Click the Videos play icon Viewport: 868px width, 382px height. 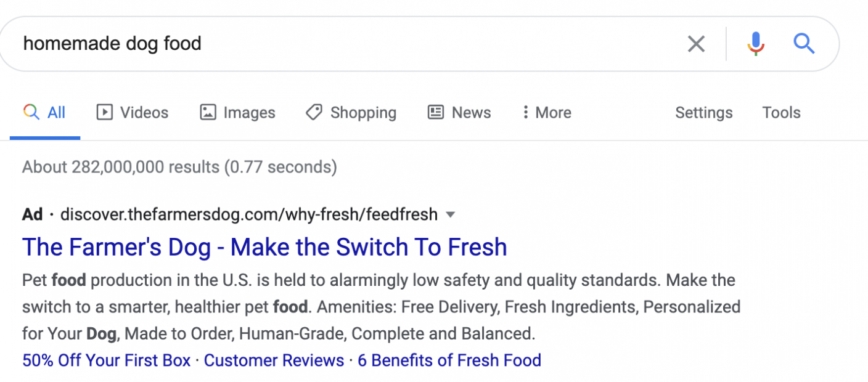pos(104,112)
